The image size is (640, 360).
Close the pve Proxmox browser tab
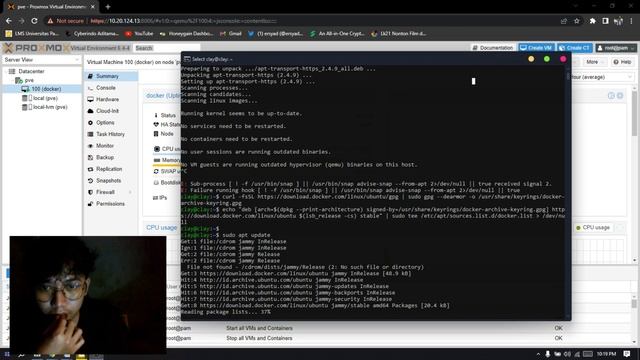click(x=93, y=7)
